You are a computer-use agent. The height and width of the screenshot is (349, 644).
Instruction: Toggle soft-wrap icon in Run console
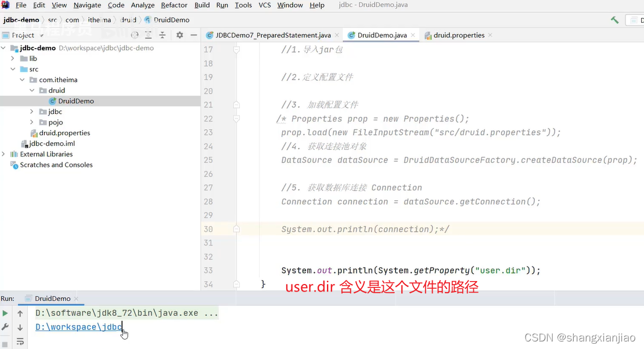20,341
